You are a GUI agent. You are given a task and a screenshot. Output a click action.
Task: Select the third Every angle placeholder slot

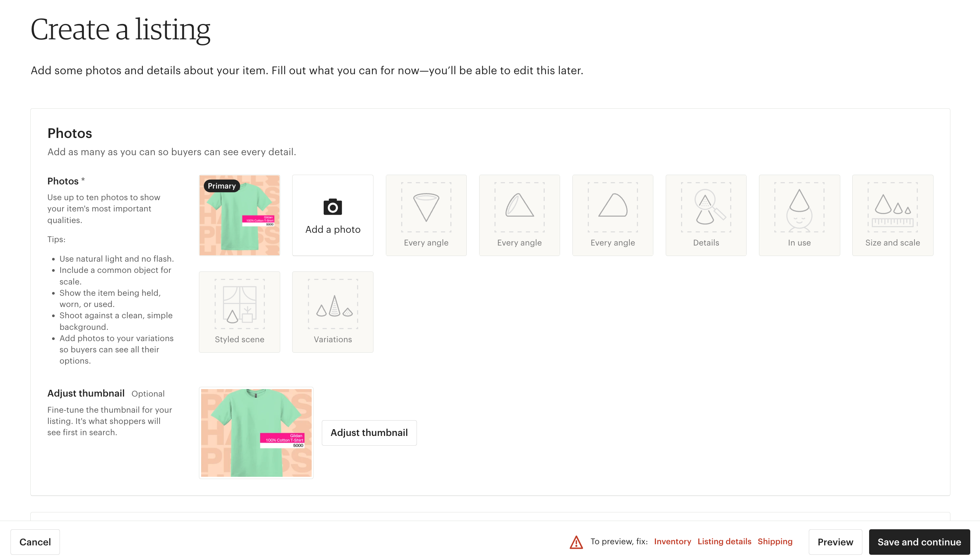(x=612, y=215)
